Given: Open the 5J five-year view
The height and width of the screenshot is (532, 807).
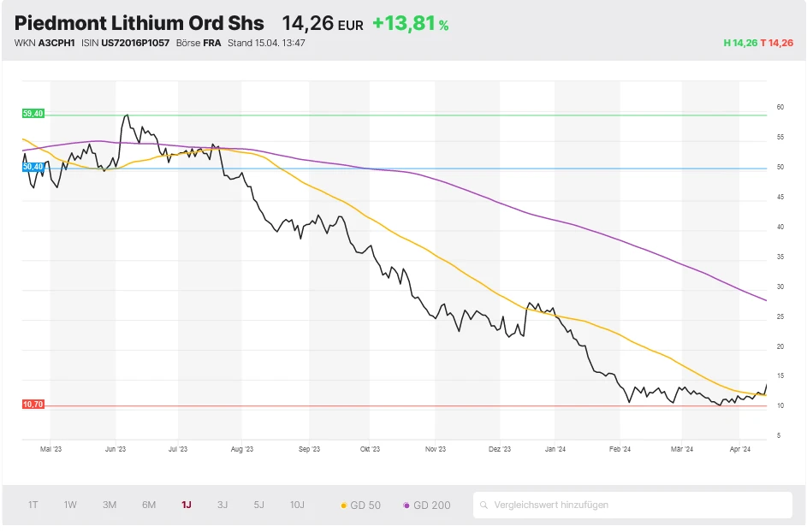Looking at the screenshot, I should pos(258,505).
